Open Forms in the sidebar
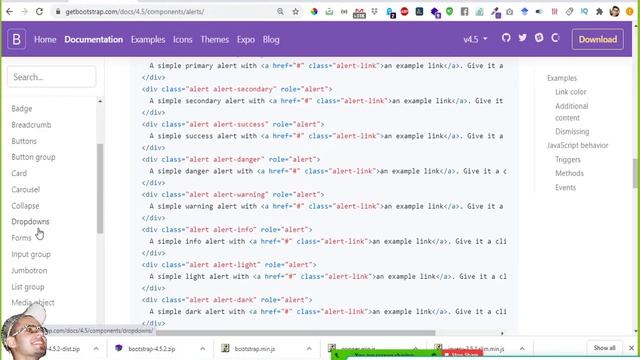 21,238
